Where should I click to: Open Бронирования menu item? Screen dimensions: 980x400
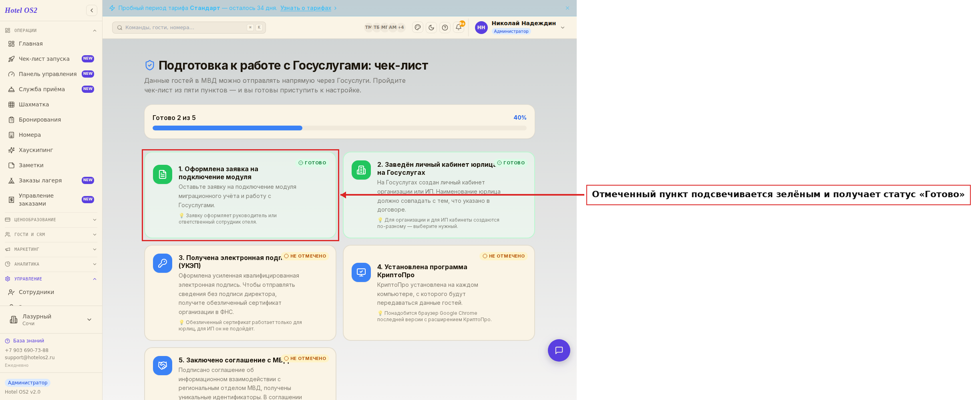pyautogui.click(x=51, y=120)
